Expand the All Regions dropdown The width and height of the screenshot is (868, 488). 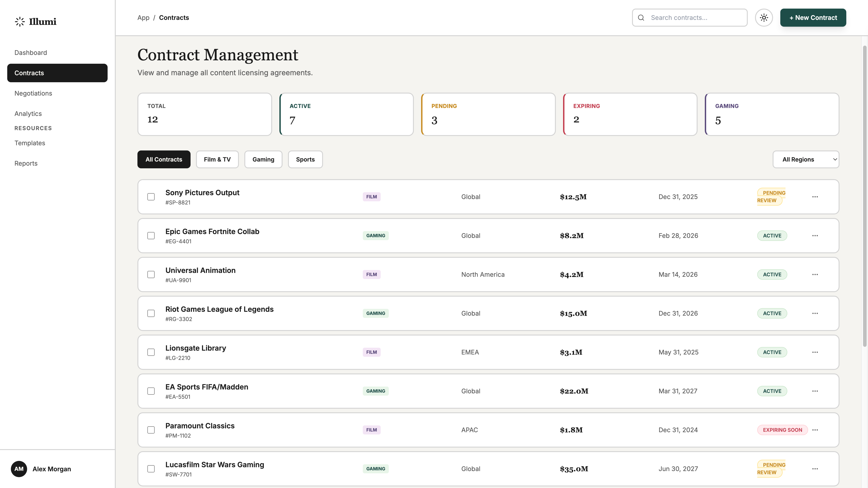tap(805, 159)
